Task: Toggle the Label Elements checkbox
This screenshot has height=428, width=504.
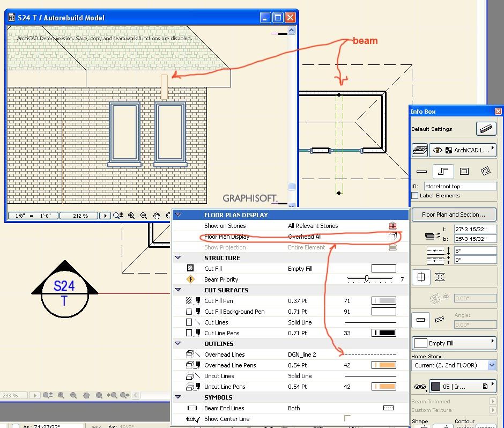Action: pos(414,195)
